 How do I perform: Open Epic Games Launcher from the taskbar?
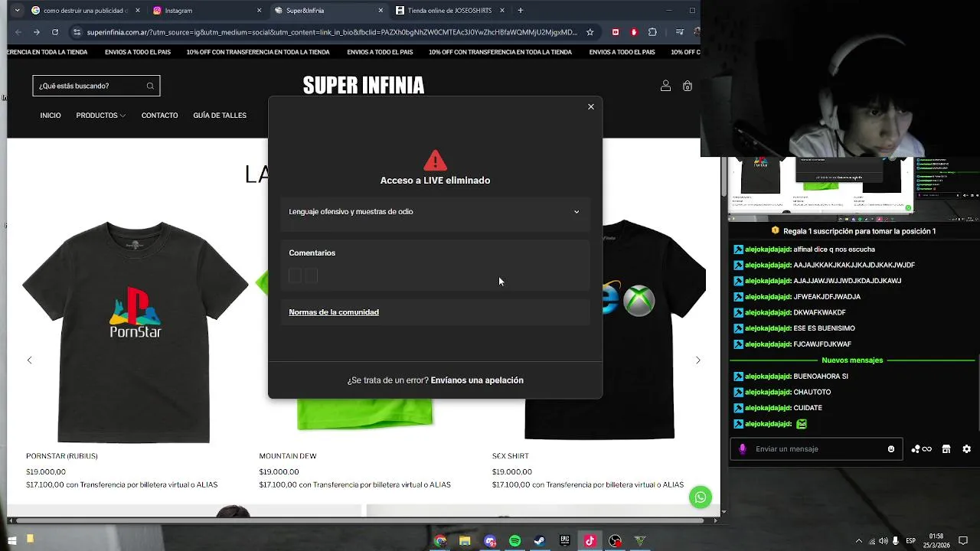(x=565, y=541)
